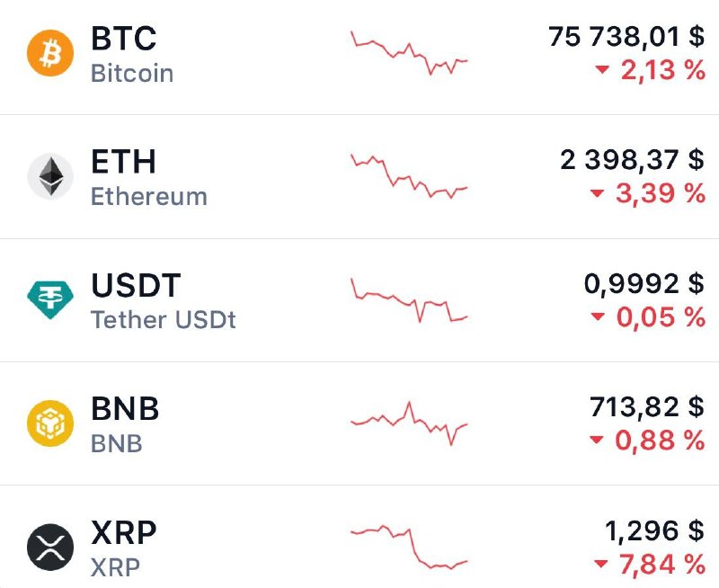719x588 pixels.
Task: Select the Ethereum name label
Action: pos(149,197)
